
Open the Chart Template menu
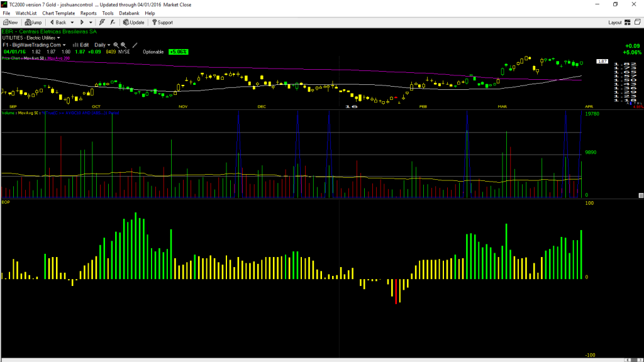(58, 13)
